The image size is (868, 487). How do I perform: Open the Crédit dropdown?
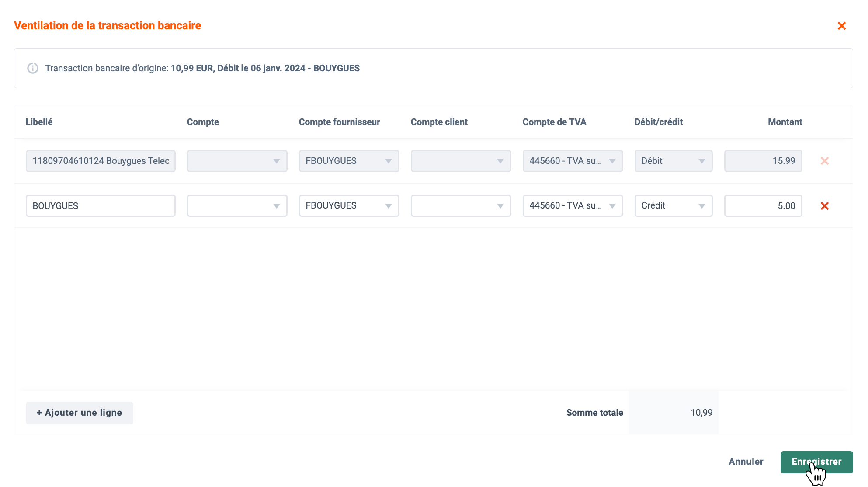click(673, 205)
